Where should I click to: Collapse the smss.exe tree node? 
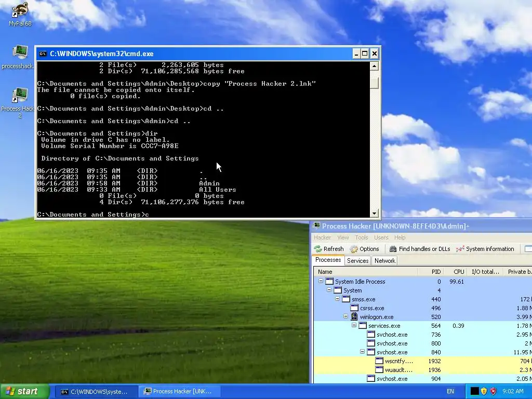(337, 299)
